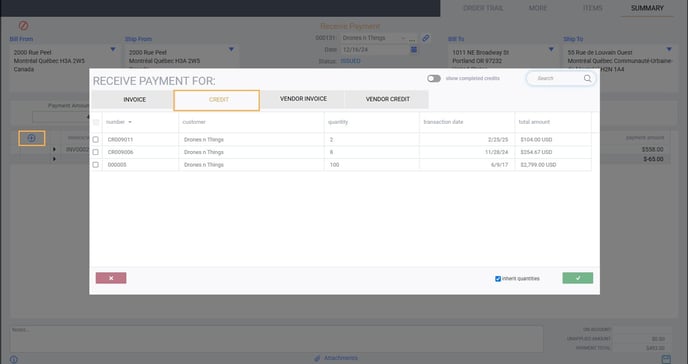Uncheck the inherit quantities checkbox
Screen dimensions: 688x364
498,279
